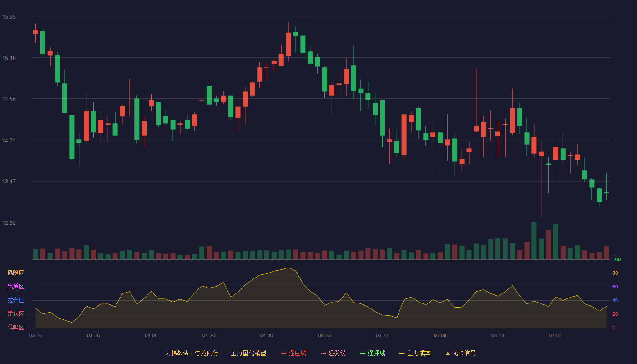Select the 14.56 price axis label

(9, 99)
